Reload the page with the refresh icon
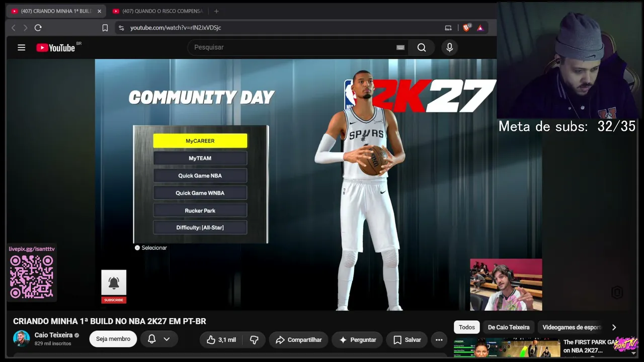Image resolution: width=644 pixels, height=362 pixels. (38, 28)
